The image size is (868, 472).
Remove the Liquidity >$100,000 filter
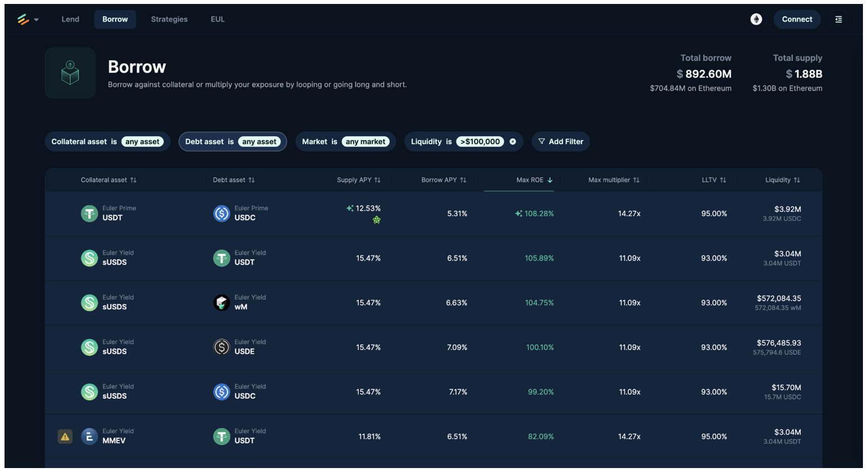tap(513, 142)
